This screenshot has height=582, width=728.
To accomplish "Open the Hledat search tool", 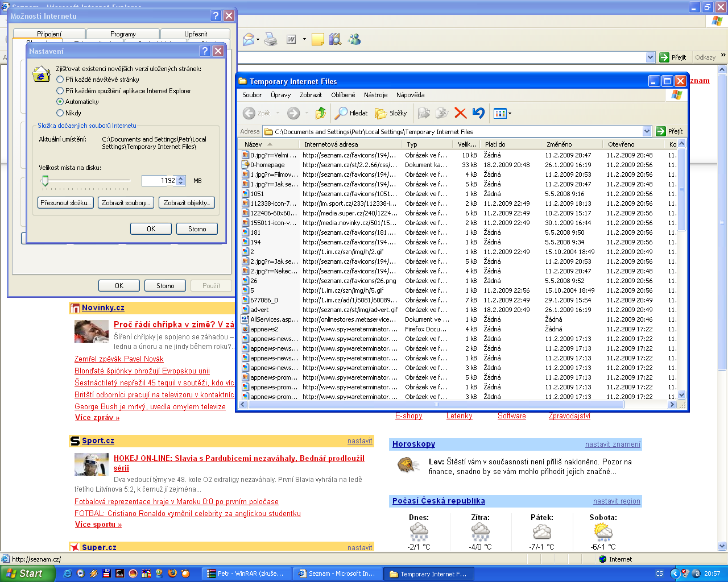I will point(351,113).
